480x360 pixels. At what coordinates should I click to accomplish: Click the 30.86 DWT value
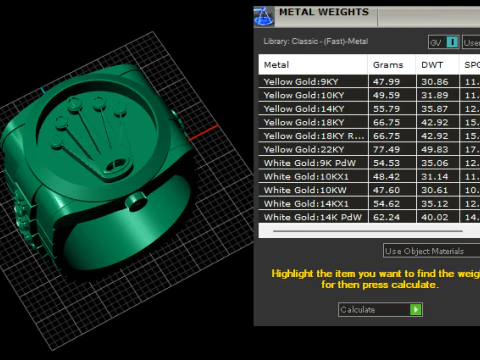[x=435, y=82]
